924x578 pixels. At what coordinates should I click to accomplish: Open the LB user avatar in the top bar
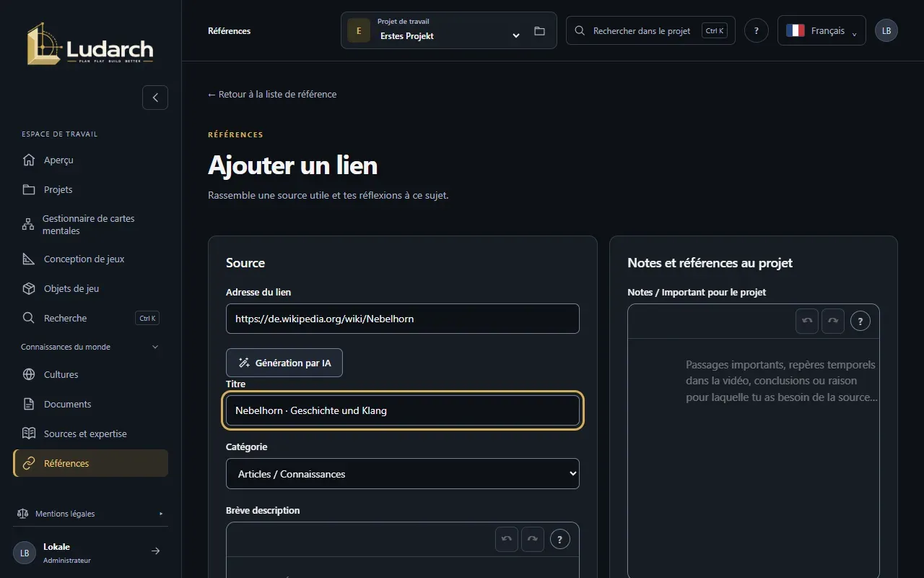pos(886,30)
